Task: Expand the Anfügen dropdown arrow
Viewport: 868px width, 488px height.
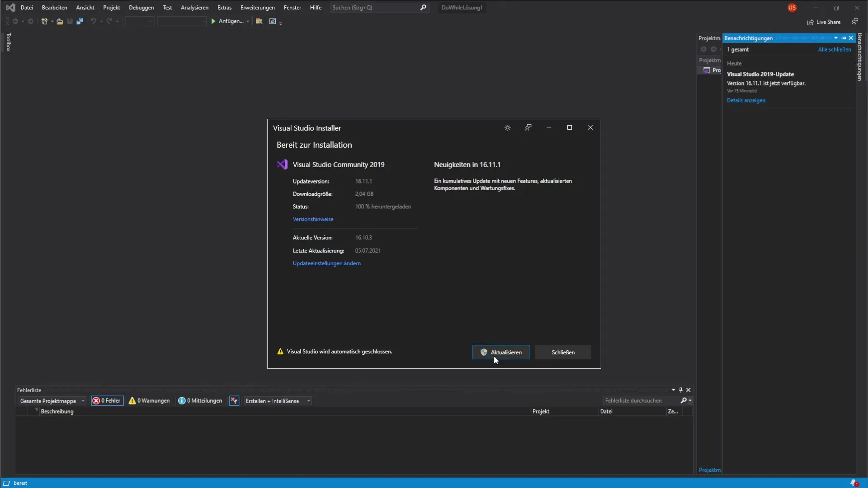Action: coord(248,21)
